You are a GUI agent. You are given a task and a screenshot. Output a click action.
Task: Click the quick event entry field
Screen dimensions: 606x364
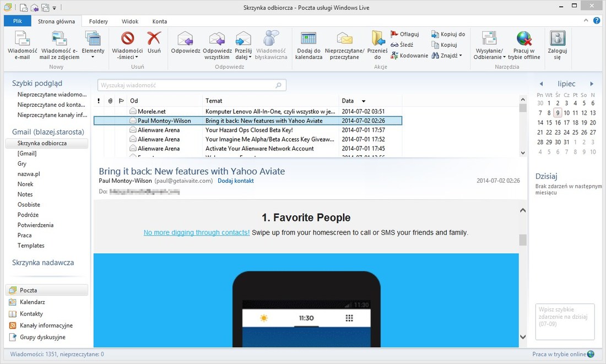pyautogui.click(x=565, y=322)
